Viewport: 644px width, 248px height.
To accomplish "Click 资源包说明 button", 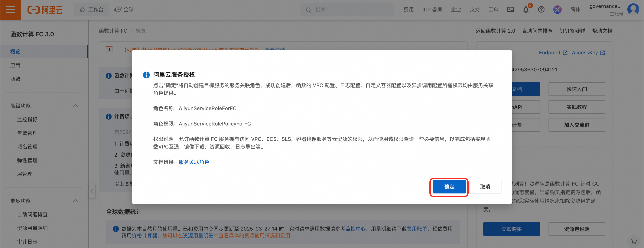I will point(577,229).
